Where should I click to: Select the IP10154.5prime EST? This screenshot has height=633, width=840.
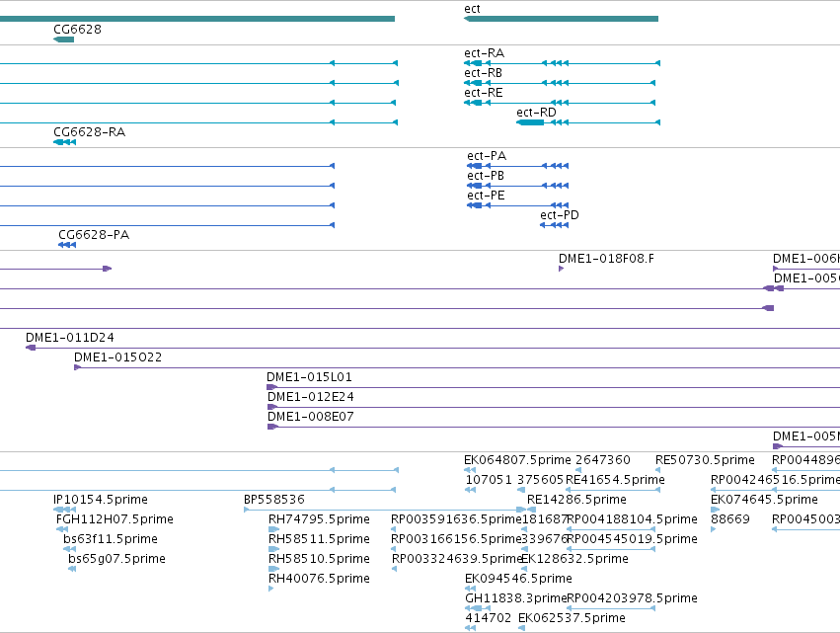[65, 510]
